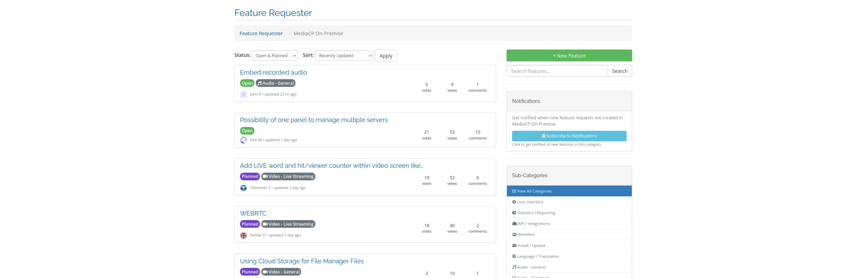The width and height of the screenshot is (868, 278).
Task: Go to Feature Requester breadcrumb link
Action: coord(261,33)
